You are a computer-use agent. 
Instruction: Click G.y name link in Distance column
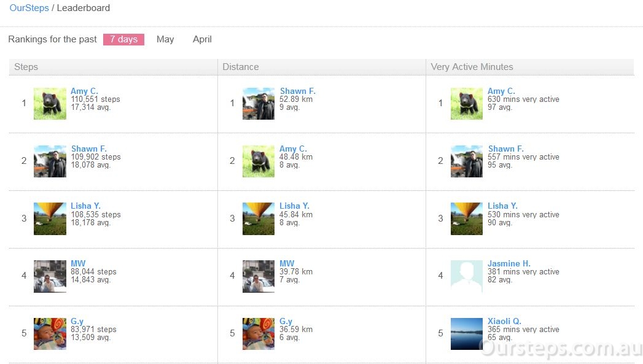coord(286,321)
